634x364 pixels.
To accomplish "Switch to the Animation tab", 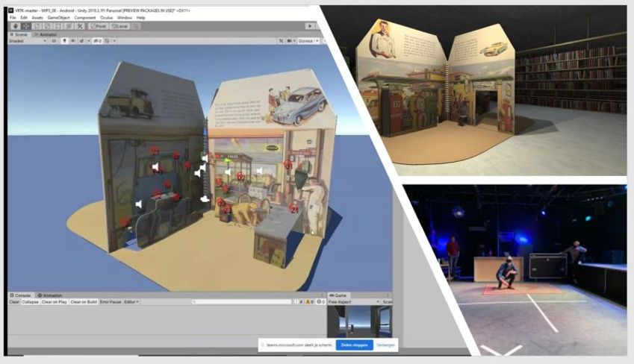I will click(x=50, y=295).
